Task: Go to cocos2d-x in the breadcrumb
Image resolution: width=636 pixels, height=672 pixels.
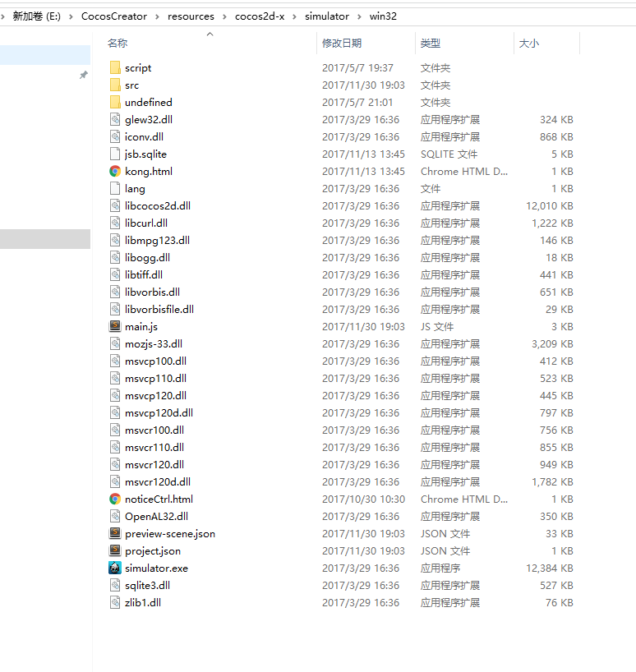Action: click(260, 16)
